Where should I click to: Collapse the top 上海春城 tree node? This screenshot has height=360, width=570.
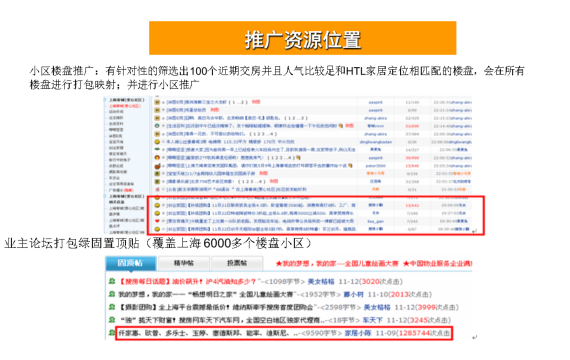point(105,100)
